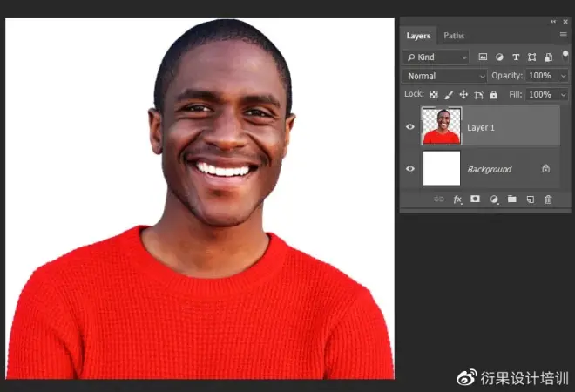Screen dimensions: 575x392
Task: Open the Layers panel menu
Action: point(564,35)
